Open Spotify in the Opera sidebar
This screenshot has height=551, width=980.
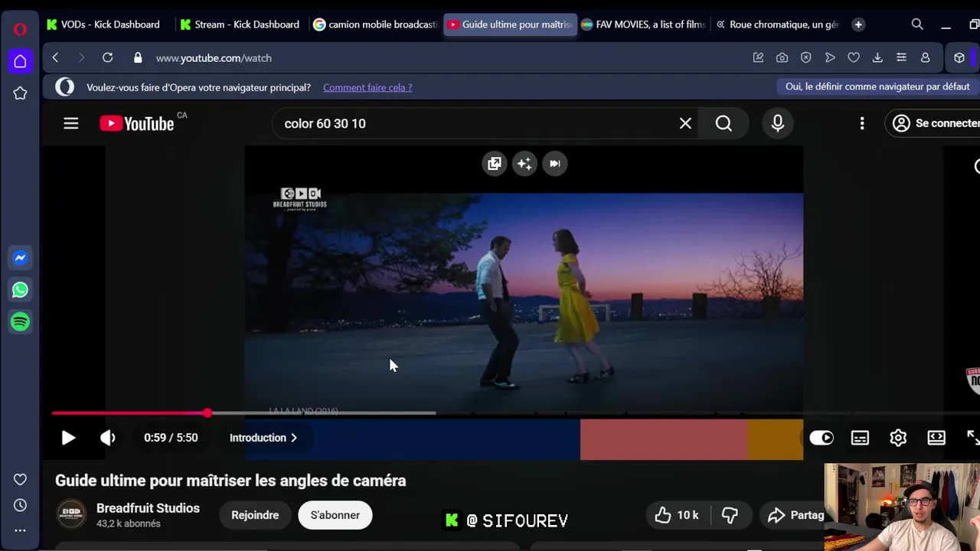[x=20, y=322]
